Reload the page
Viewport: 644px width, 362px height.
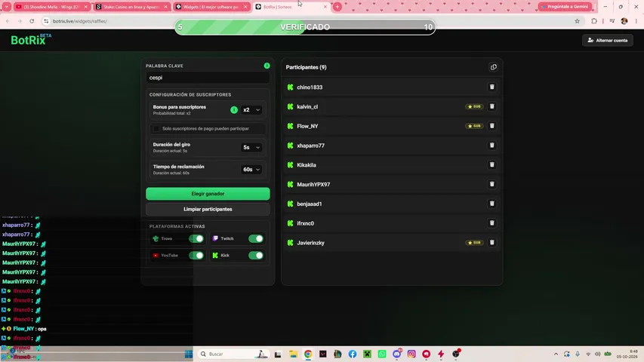(x=32, y=21)
